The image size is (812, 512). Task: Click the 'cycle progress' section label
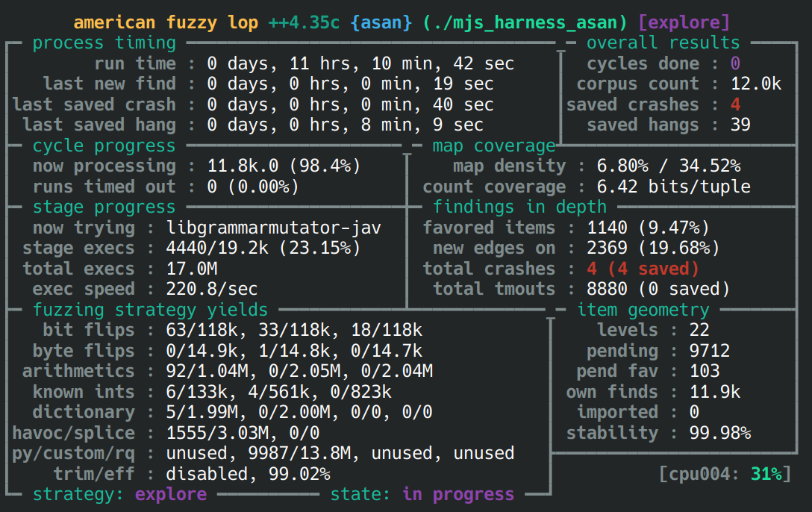(104, 146)
